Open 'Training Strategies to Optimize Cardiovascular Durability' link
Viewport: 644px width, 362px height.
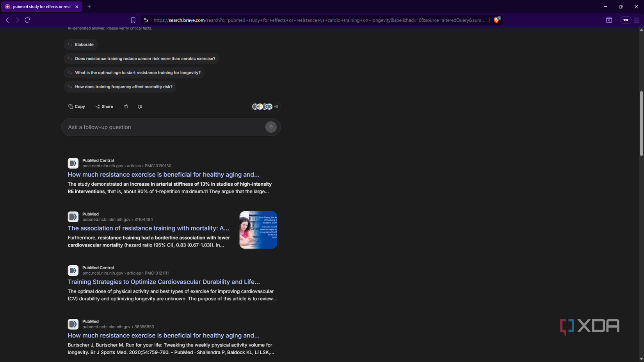[164, 282]
